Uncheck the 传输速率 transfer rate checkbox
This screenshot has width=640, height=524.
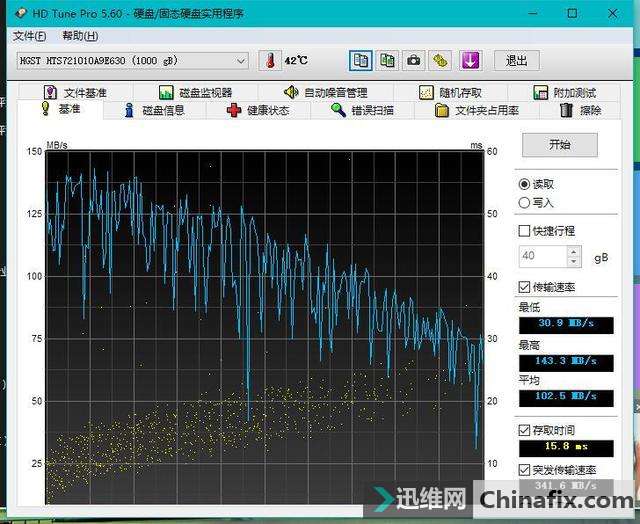[x=525, y=287]
